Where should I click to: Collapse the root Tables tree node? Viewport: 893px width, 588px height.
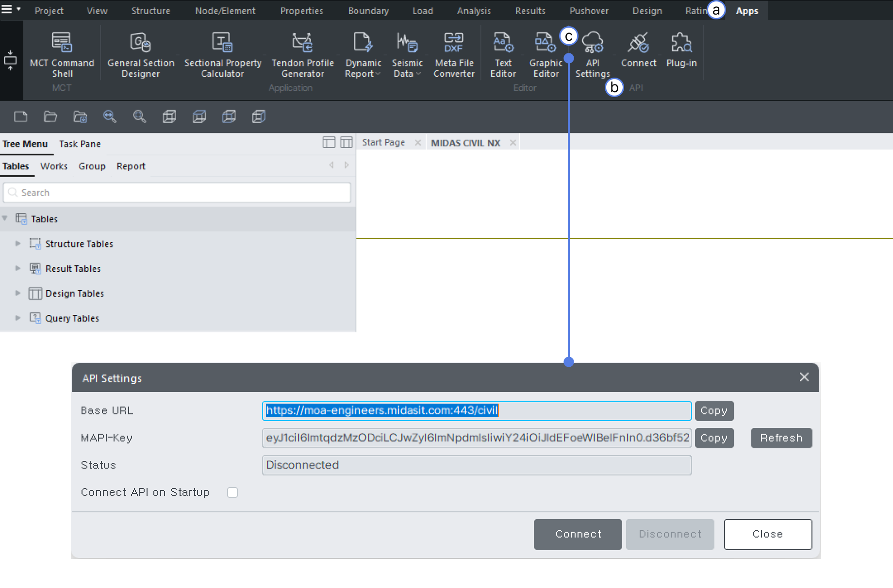tap(5, 218)
